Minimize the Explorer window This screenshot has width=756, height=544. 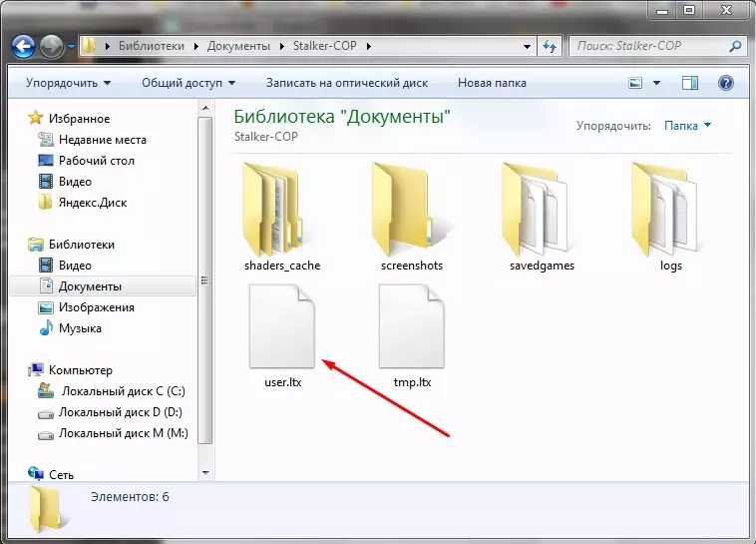(662, 10)
